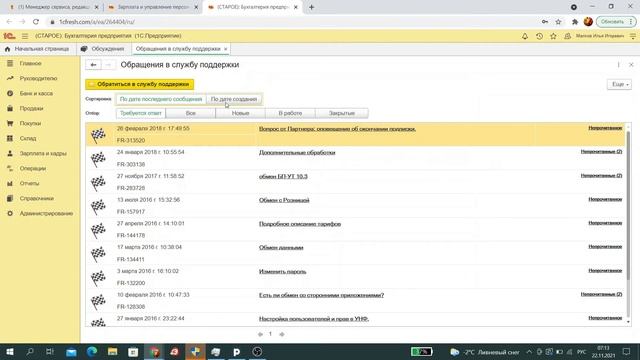
Task: Click unread link for Обмен с Розницей row
Action: coord(605,199)
